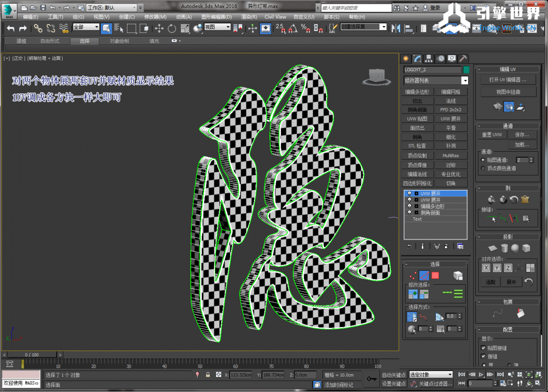Click Save file icon in title bar
This screenshot has height=392, width=548.
click(x=43, y=8)
